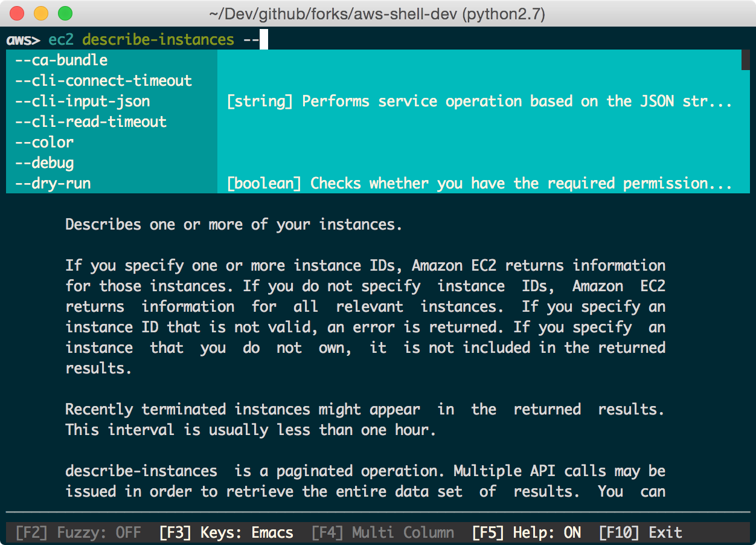
Task: Click the 'describe-instances' subcommand in prompt
Action: [x=158, y=40]
